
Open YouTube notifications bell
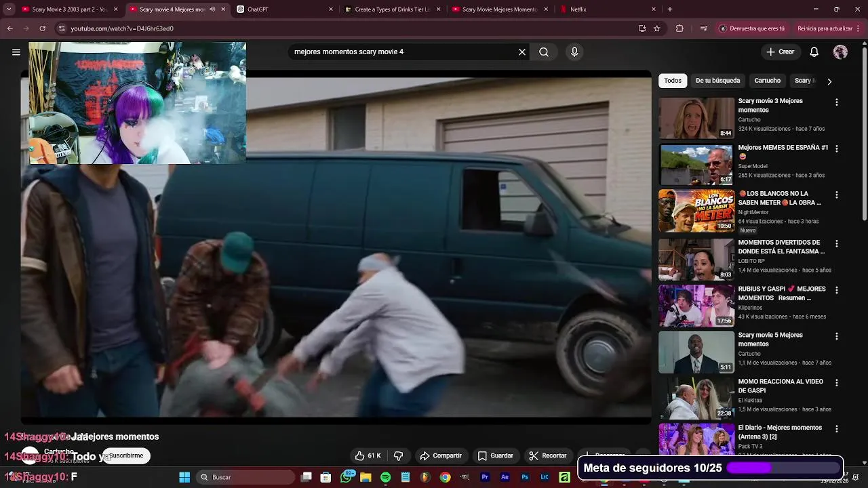click(x=814, y=52)
